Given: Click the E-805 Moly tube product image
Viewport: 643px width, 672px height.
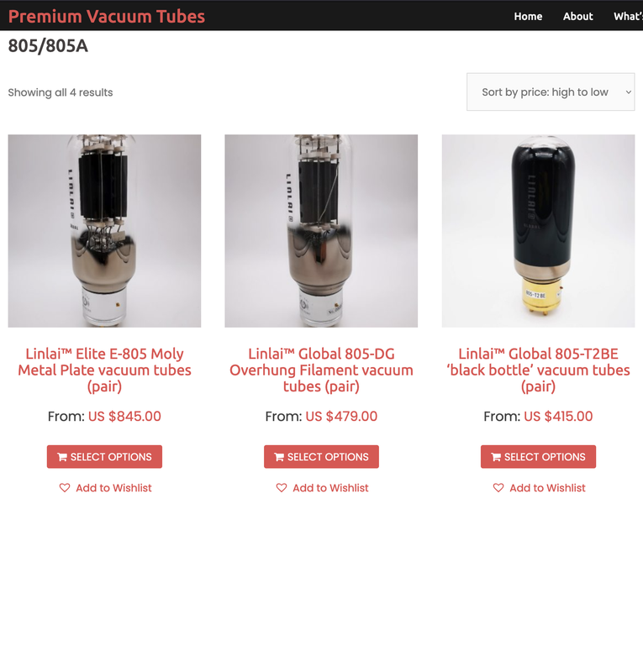Looking at the screenshot, I should tap(105, 231).
